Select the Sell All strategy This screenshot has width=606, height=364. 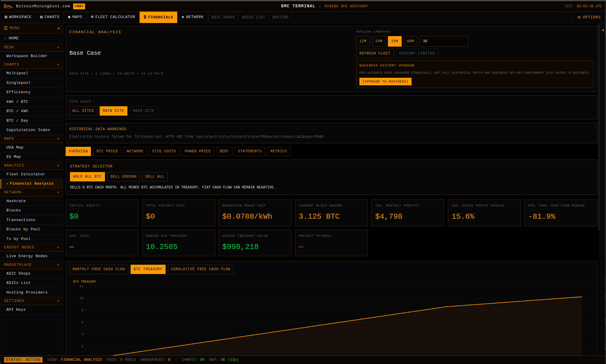(154, 177)
